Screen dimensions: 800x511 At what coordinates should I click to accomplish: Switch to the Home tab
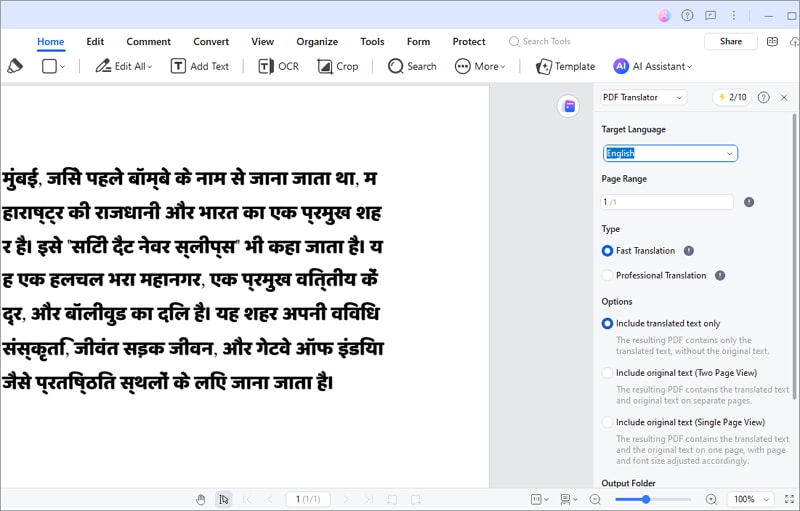pos(51,42)
